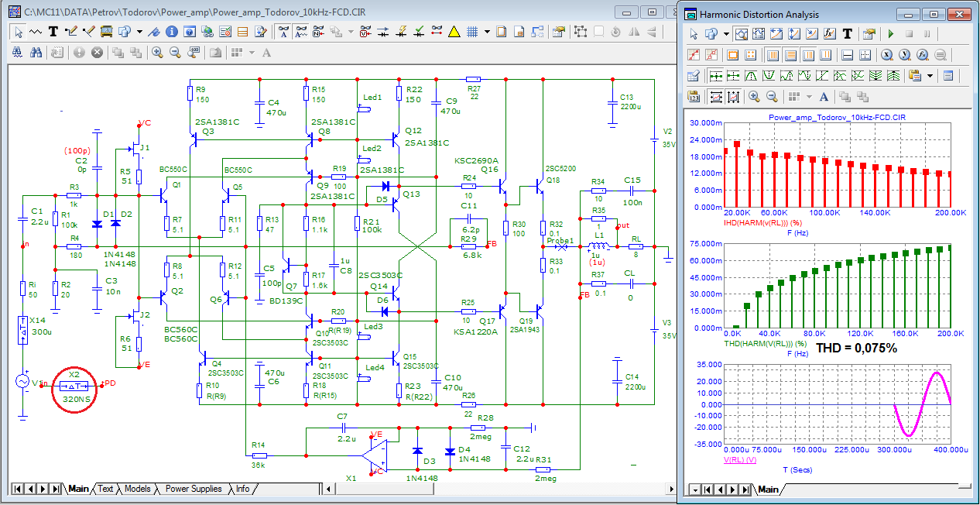Switch to the Models tab
The width and height of the screenshot is (980, 505).
(137, 489)
